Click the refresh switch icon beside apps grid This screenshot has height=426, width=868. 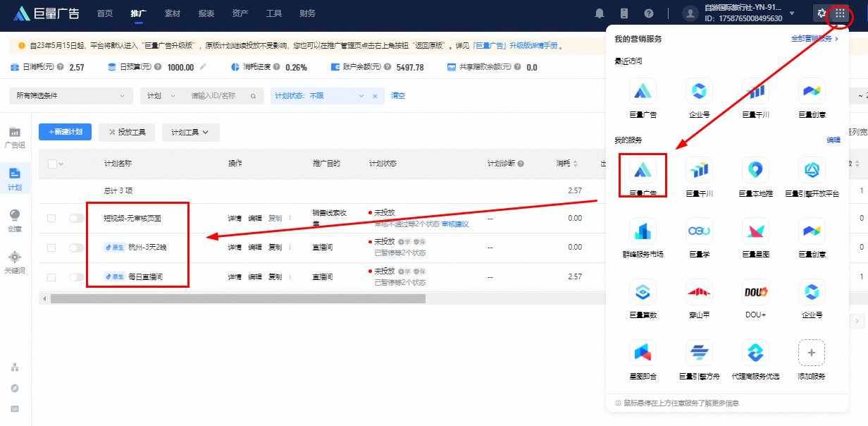821,13
